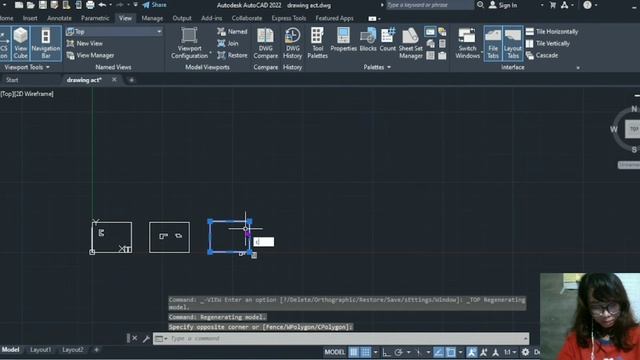This screenshot has height=360, width=640.
Task: Switch to the Start file tab
Action: 12,80
